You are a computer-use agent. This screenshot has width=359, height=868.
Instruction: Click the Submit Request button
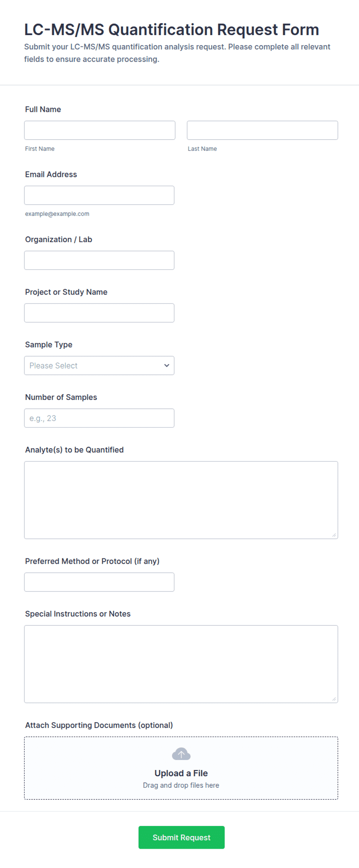click(181, 837)
